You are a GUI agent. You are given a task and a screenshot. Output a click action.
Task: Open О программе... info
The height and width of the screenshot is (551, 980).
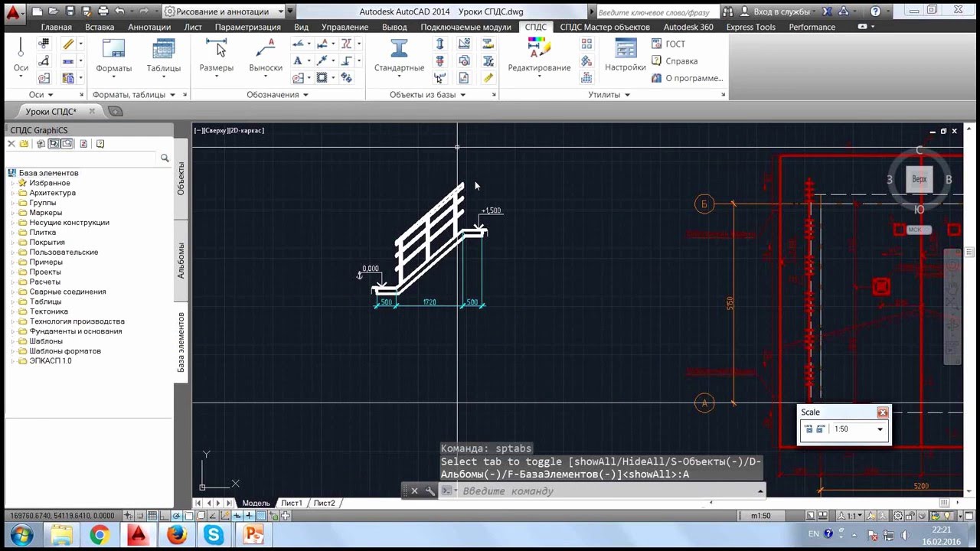[688, 78]
